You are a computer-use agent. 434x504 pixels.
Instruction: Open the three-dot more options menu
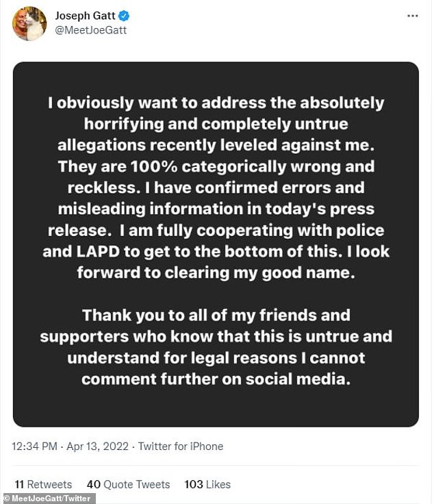(x=413, y=15)
